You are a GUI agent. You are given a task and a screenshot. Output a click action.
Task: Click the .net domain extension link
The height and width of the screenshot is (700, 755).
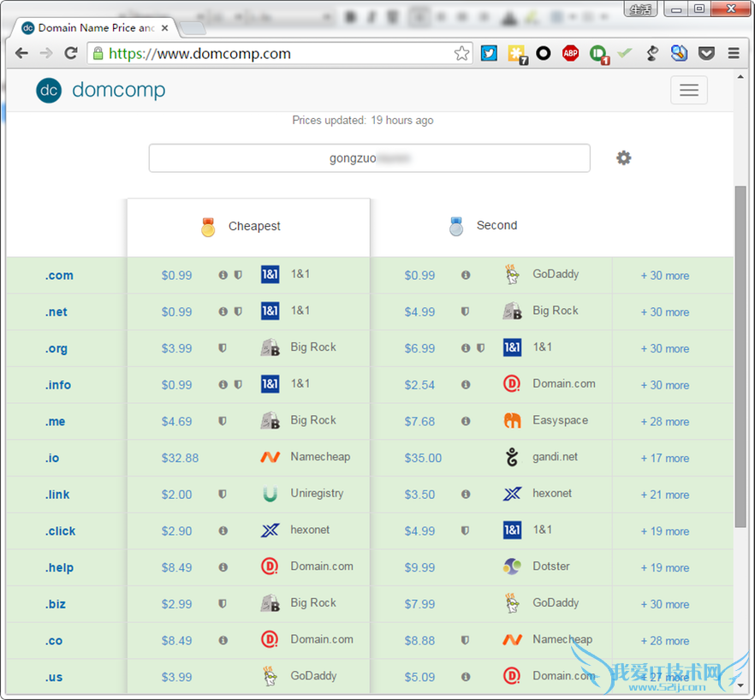coord(56,312)
